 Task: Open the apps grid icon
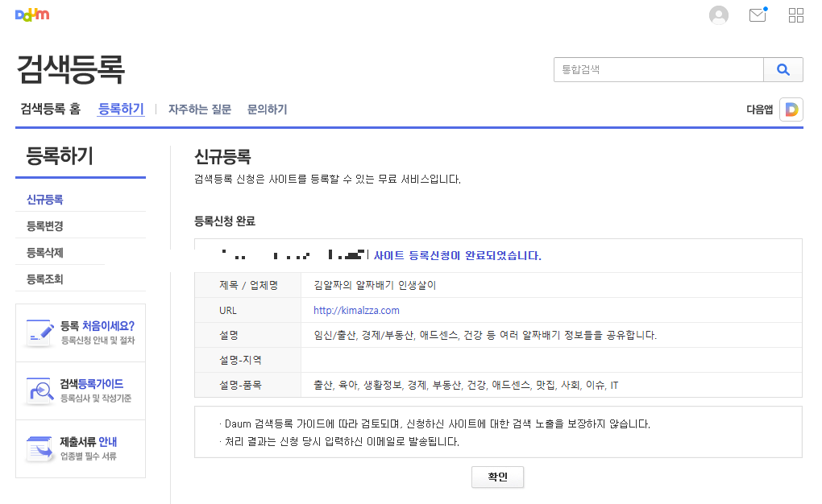coord(795,14)
